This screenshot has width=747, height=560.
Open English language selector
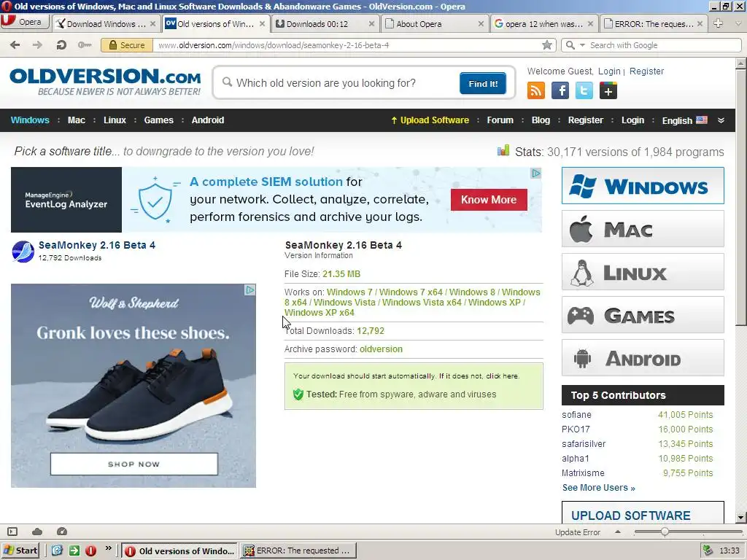pyautogui.click(x=684, y=120)
